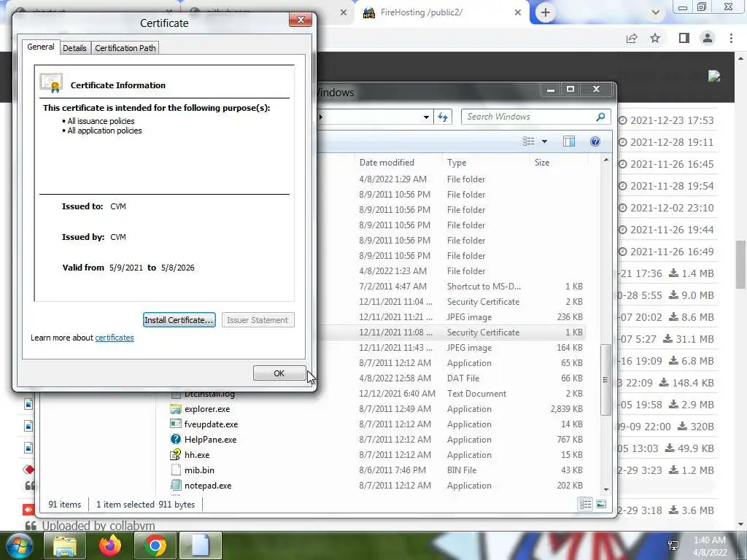Screen dimensions: 747x560
Task: Open the Explorer address bar dropdown arrow
Action: (x=426, y=117)
